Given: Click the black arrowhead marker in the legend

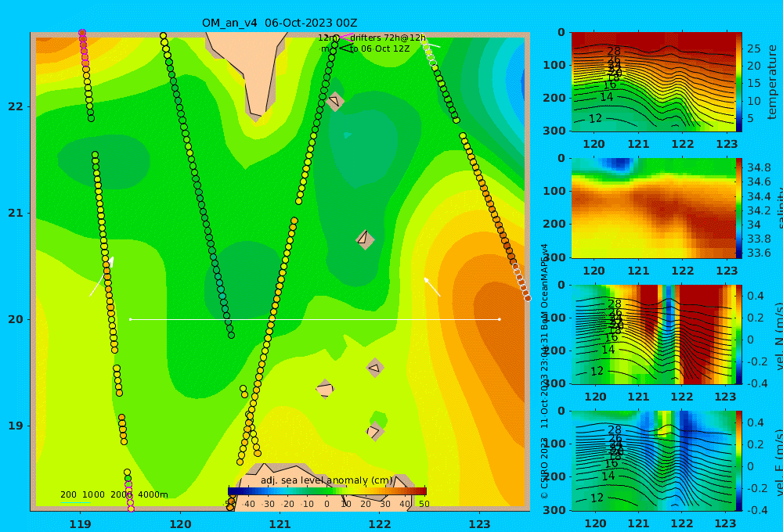Looking at the screenshot, I should point(345,49).
